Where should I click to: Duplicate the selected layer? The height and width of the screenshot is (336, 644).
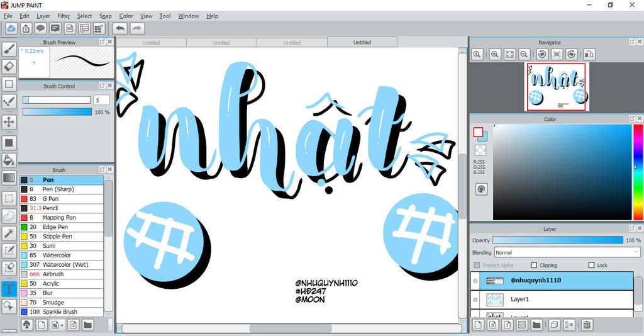point(554,325)
